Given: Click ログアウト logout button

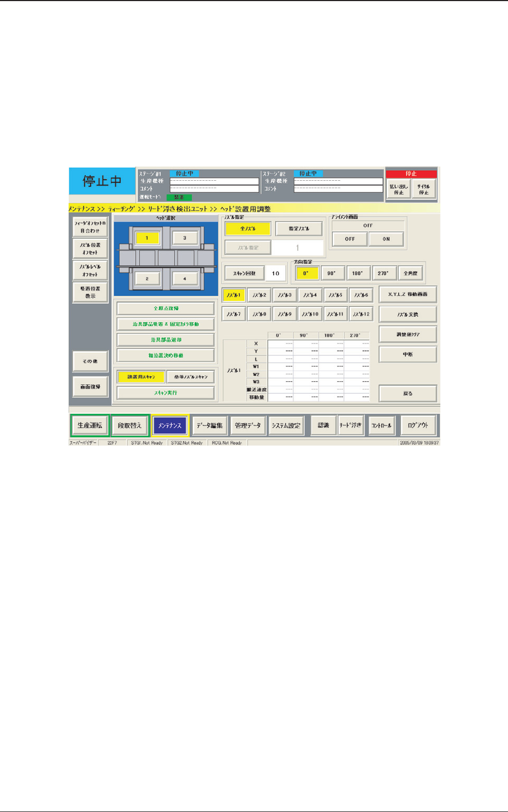Looking at the screenshot, I should click(x=418, y=425).
